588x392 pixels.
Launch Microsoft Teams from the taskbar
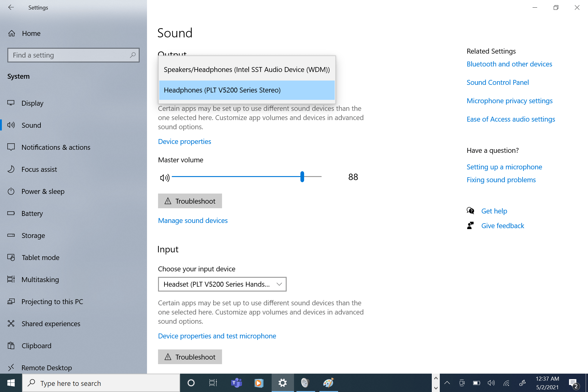coord(236,383)
